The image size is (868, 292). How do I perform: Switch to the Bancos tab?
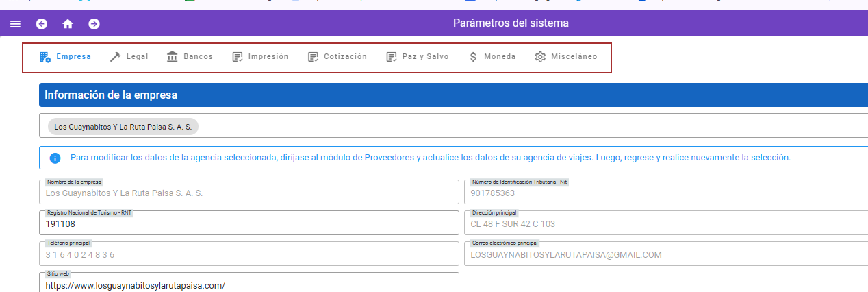tap(190, 57)
